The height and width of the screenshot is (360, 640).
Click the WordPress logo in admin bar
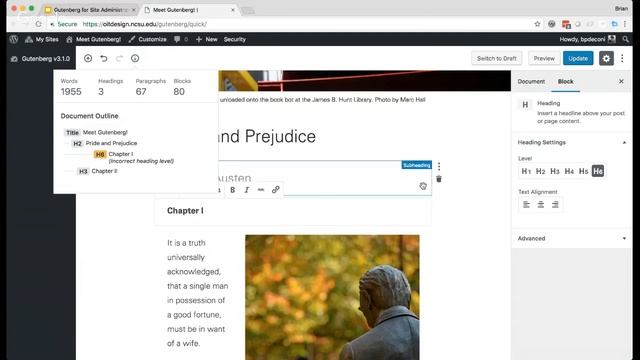pyautogui.click(x=14, y=39)
